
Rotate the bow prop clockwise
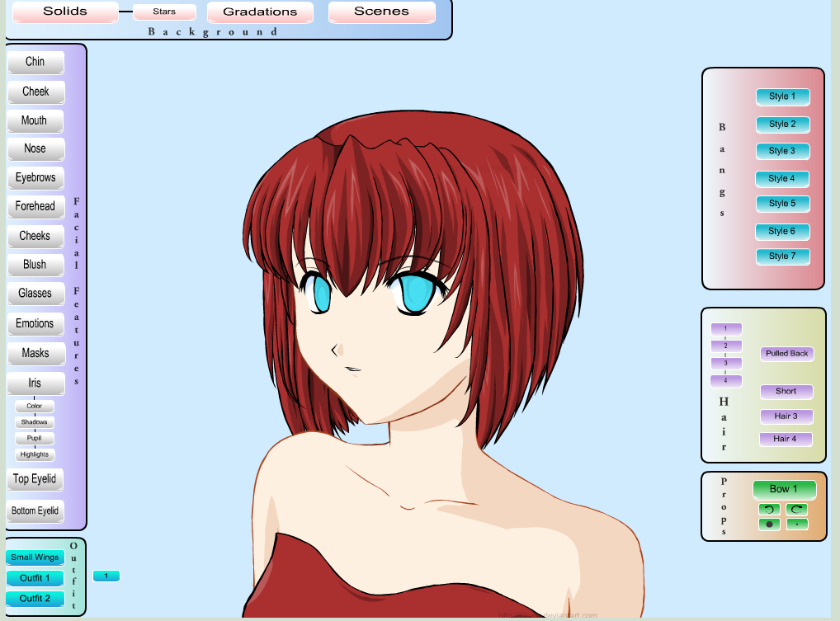[796, 510]
